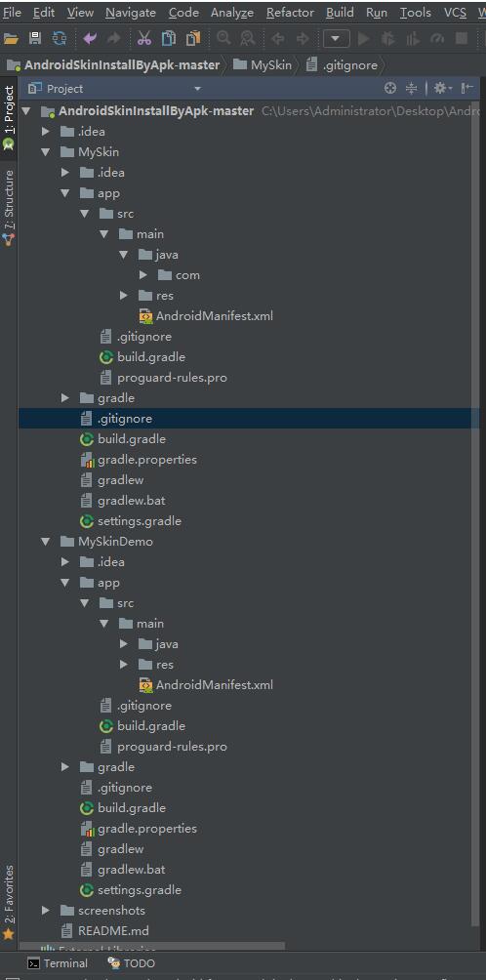Screen dimensions: 486x980
Task: Open the Terminal tool window
Action: (58, 963)
